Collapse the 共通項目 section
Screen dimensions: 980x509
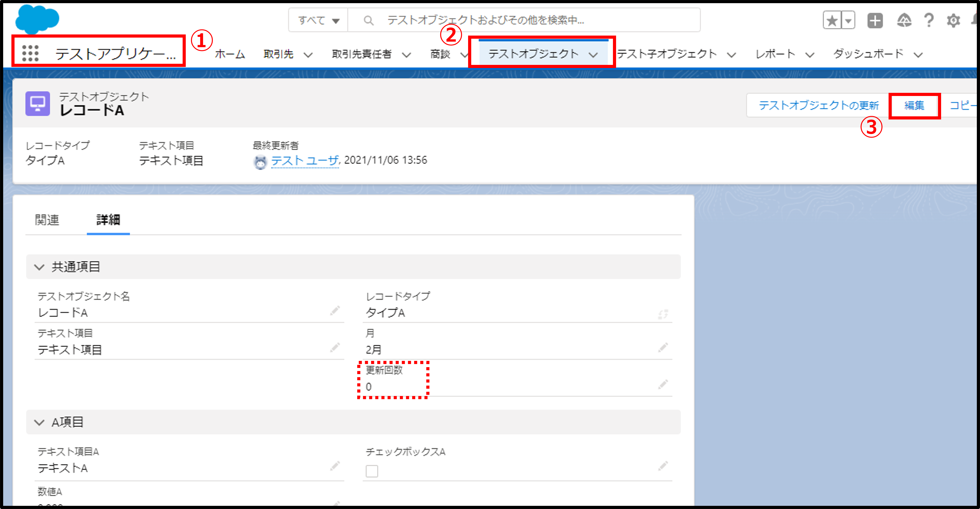(39, 267)
